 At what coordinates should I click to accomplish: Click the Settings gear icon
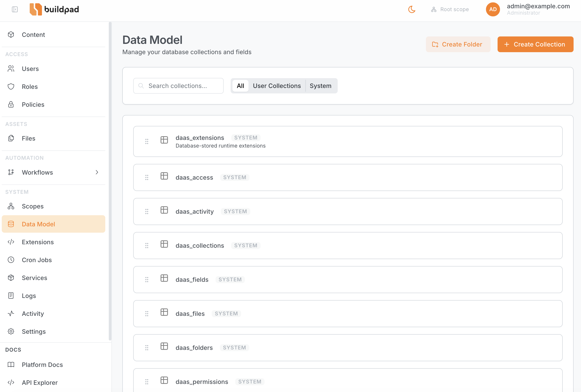click(11, 332)
